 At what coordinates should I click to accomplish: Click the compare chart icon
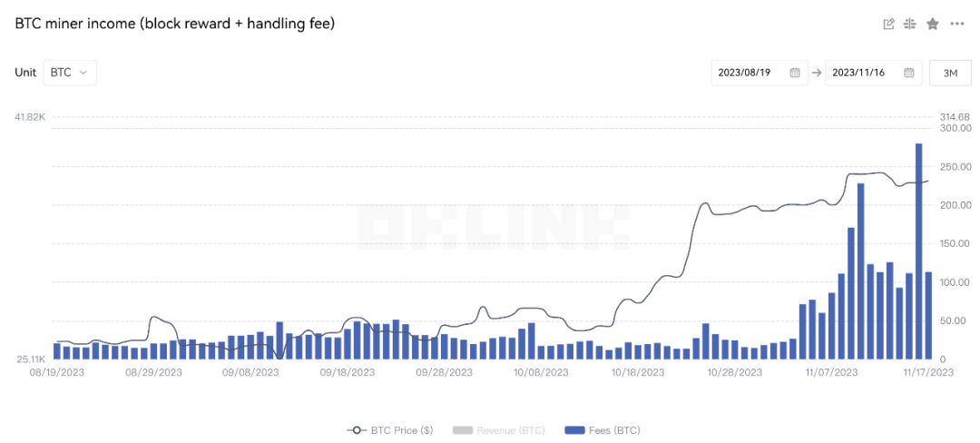(909, 24)
